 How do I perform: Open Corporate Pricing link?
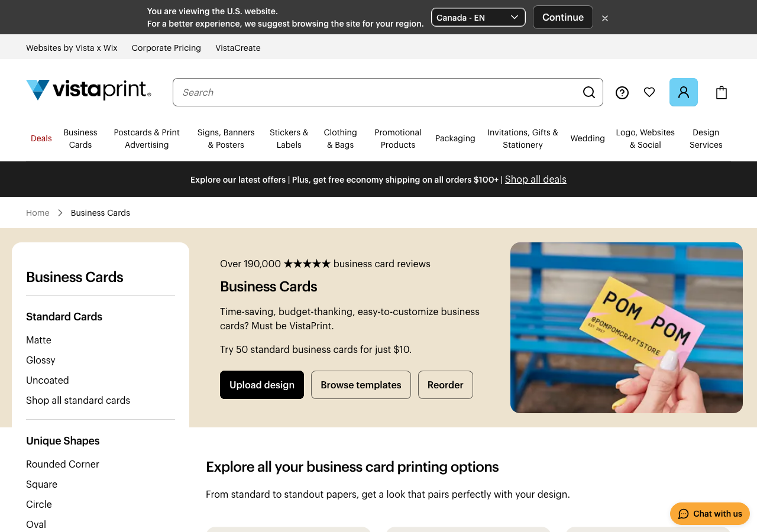pyautogui.click(x=166, y=48)
